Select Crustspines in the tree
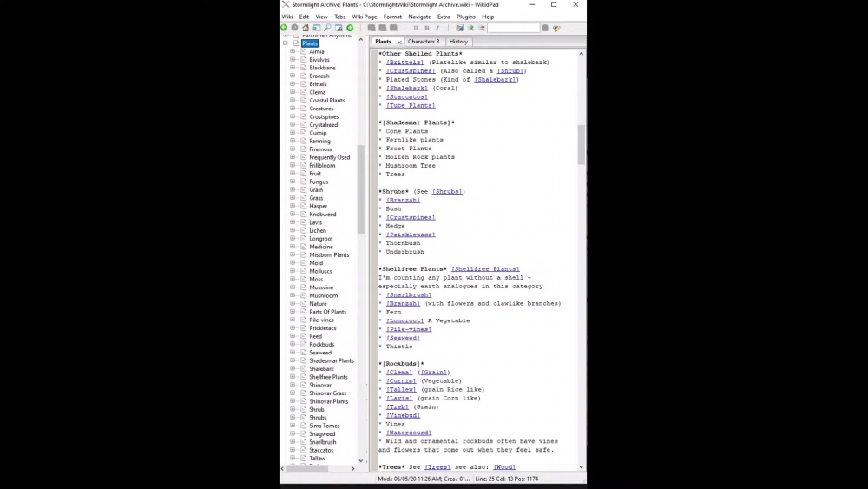Screen dimensions: 868x489 click(324, 117)
